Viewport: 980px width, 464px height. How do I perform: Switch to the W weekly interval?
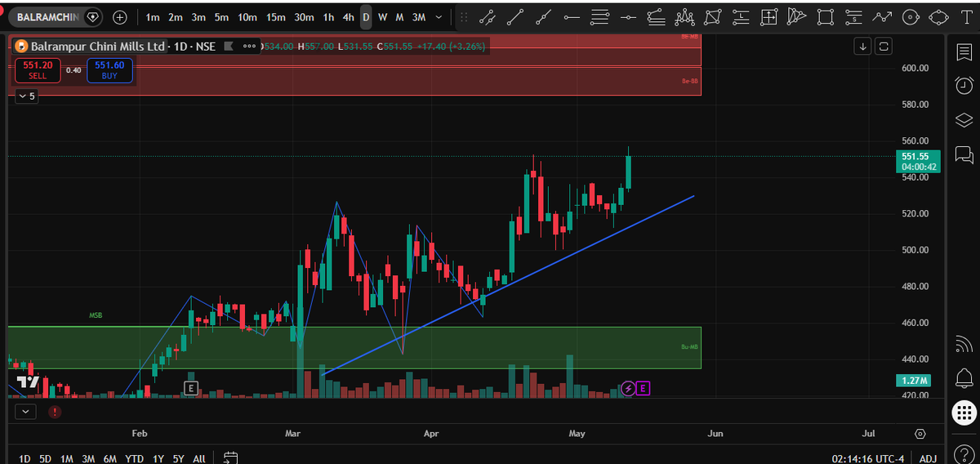[382, 16]
